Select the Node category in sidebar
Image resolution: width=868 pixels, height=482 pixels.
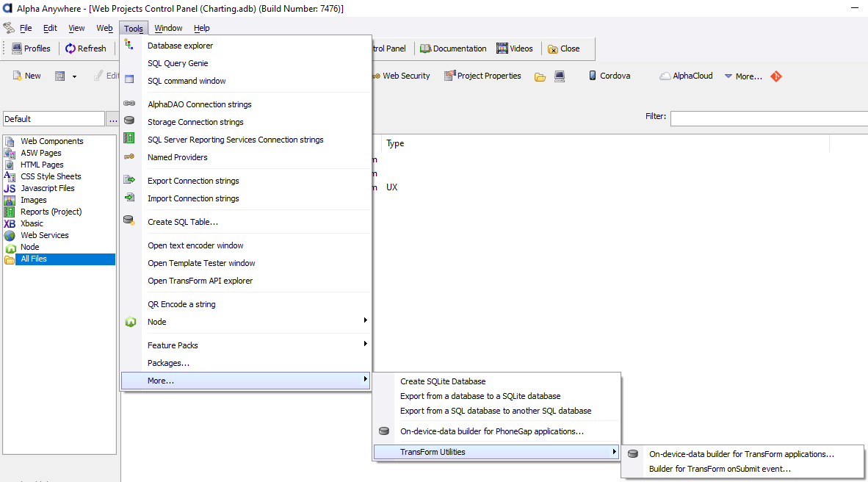(30, 247)
